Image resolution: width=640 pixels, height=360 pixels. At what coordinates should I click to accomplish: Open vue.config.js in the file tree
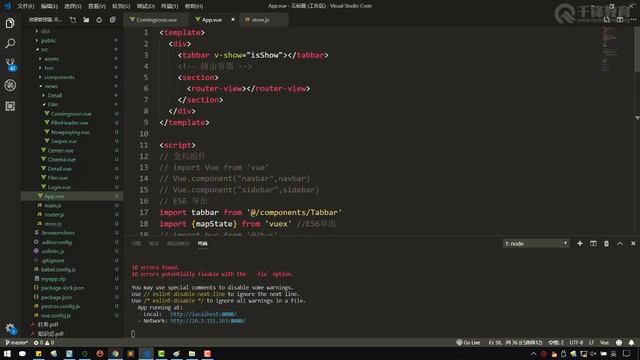(x=56, y=316)
